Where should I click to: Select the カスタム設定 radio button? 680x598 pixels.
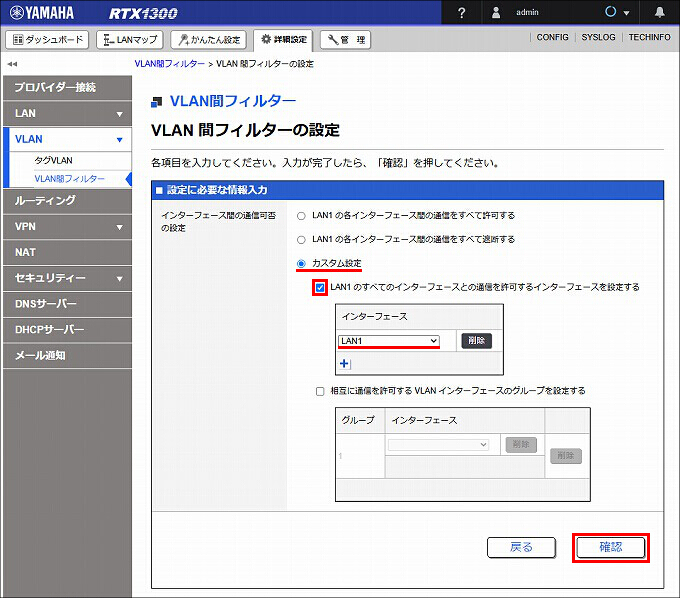pyautogui.click(x=301, y=264)
